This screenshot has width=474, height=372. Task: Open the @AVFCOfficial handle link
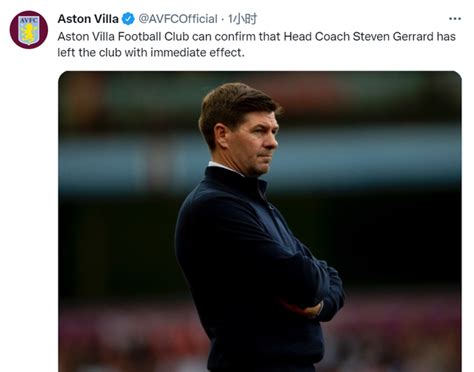click(178, 19)
